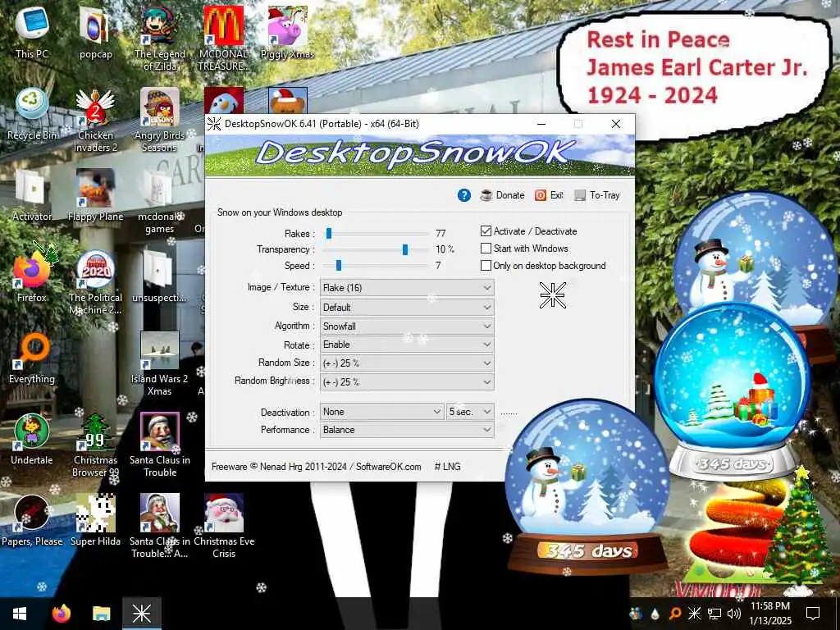Click the Flakes slider handle
The image size is (840, 630).
[329, 233]
